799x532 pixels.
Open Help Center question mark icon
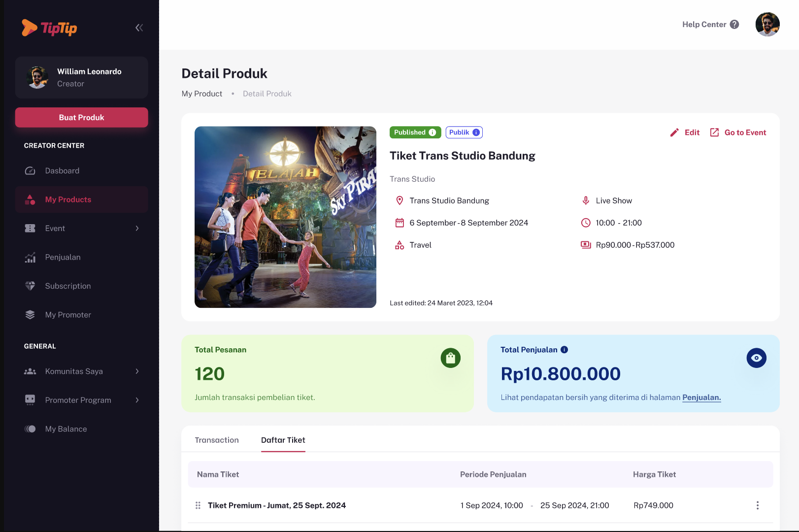[734, 24]
